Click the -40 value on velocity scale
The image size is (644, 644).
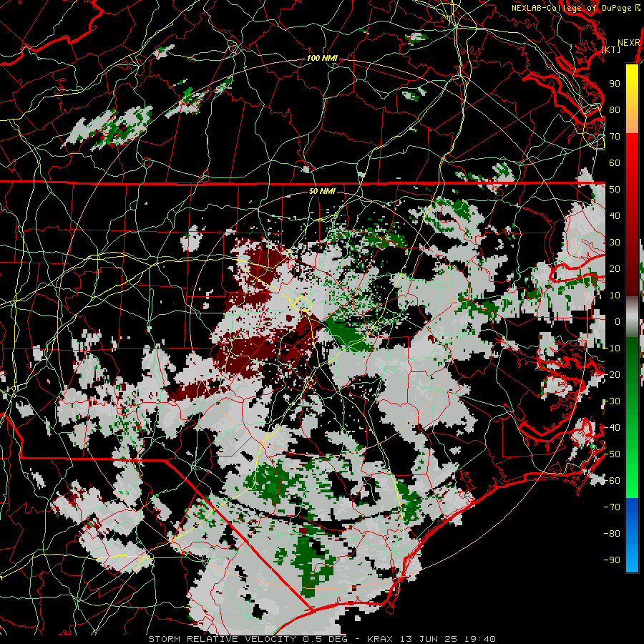point(612,428)
